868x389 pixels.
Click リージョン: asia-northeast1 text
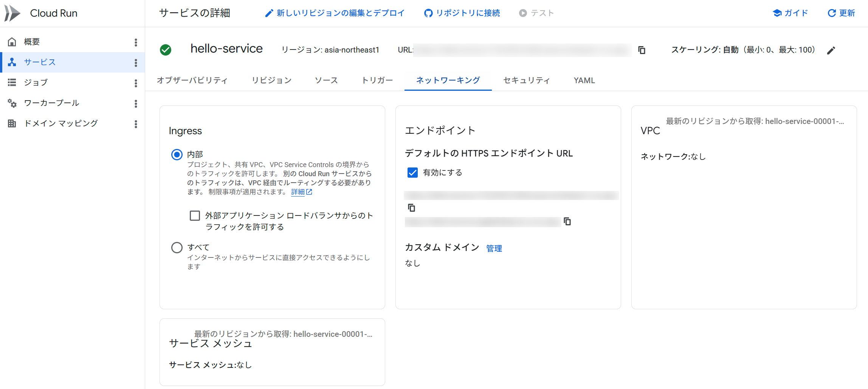(x=330, y=50)
